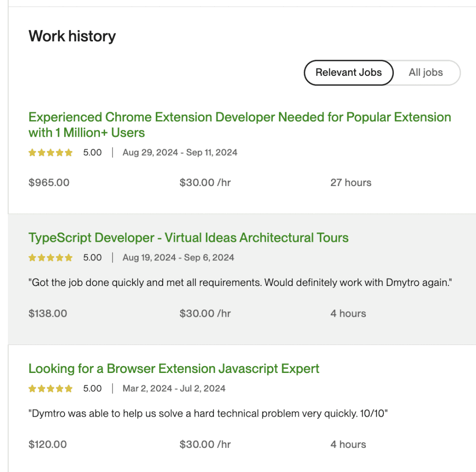Click the Work history heading

tap(72, 36)
